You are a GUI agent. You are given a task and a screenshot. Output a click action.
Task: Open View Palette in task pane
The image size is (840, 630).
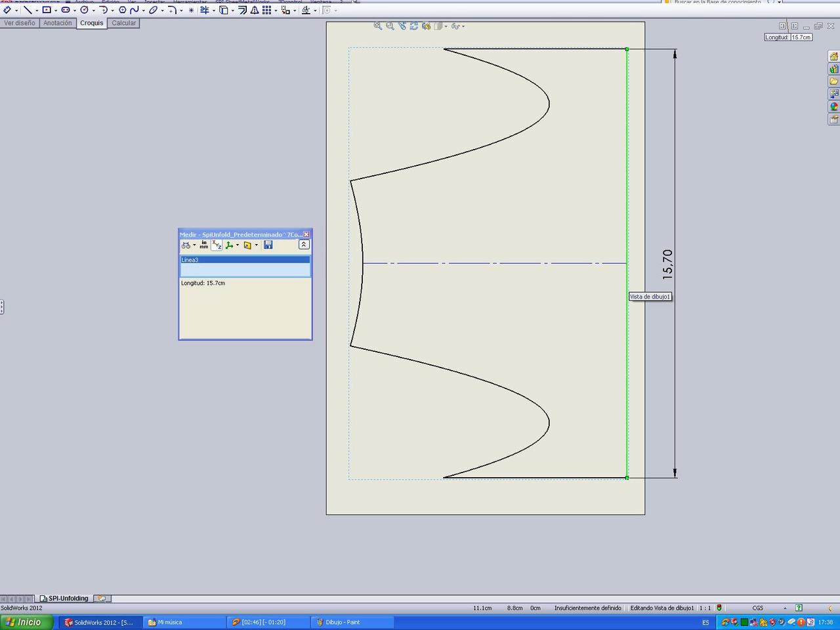click(834, 94)
